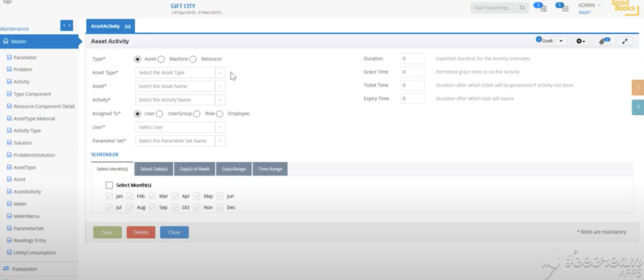This screenshot has width=644, height=280.
Task: Click the document icon beside AssetType Material
Action: pyautogui.click(x=10, y=118)
